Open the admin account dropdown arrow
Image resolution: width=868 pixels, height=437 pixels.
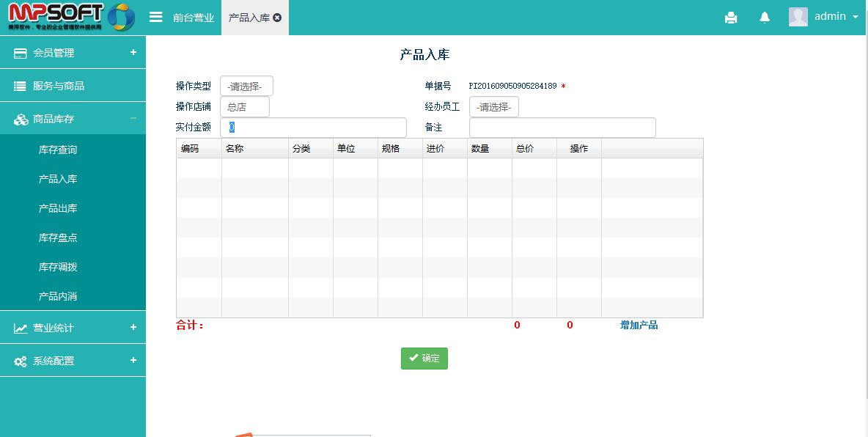(x=856, y=17)
